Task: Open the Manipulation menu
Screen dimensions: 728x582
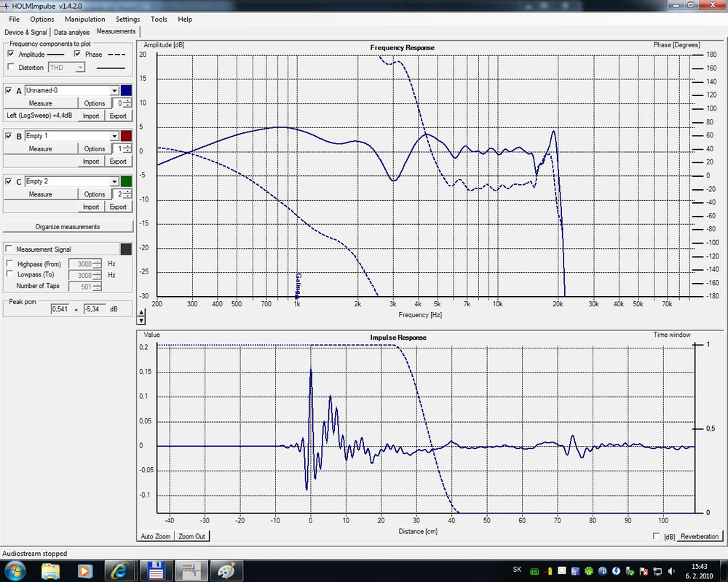Action: (85, 19)
